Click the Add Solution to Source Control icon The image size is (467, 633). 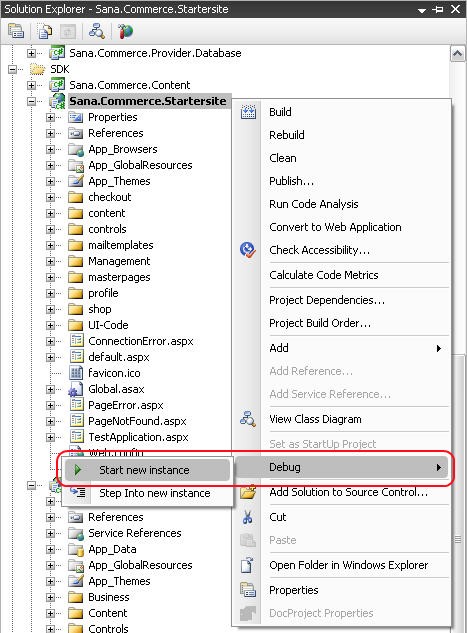coord(248,492)
